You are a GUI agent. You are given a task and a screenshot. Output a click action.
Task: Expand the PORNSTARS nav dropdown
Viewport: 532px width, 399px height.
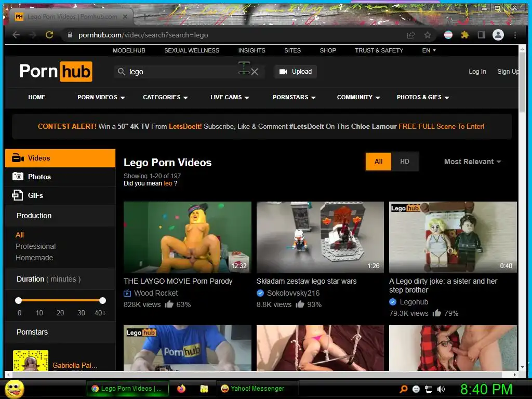tap(294, 97)
